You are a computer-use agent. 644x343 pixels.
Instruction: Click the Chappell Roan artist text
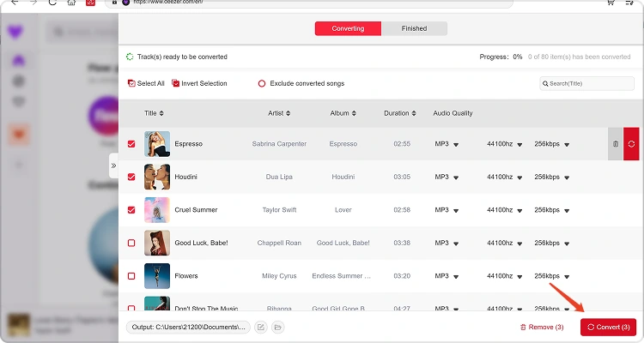pyautogui.click(x=279, y=243)
